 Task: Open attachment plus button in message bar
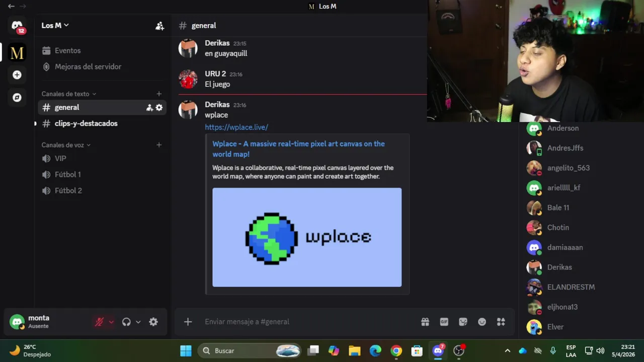click(x=188, y=322)
